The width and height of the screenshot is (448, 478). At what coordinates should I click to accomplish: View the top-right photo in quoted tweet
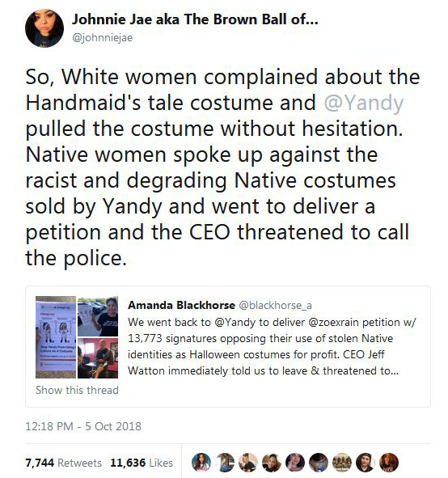point(98,316)
